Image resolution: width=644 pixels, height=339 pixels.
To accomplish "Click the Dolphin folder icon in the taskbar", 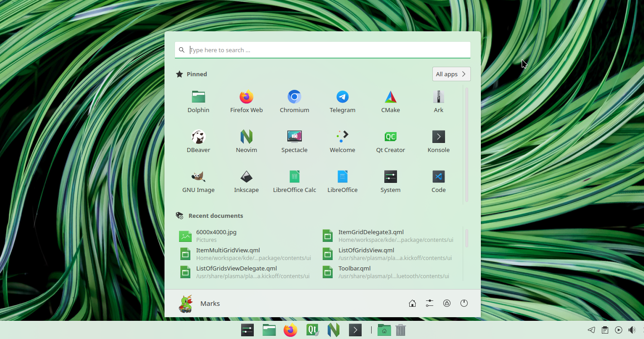I will [269, 330].
